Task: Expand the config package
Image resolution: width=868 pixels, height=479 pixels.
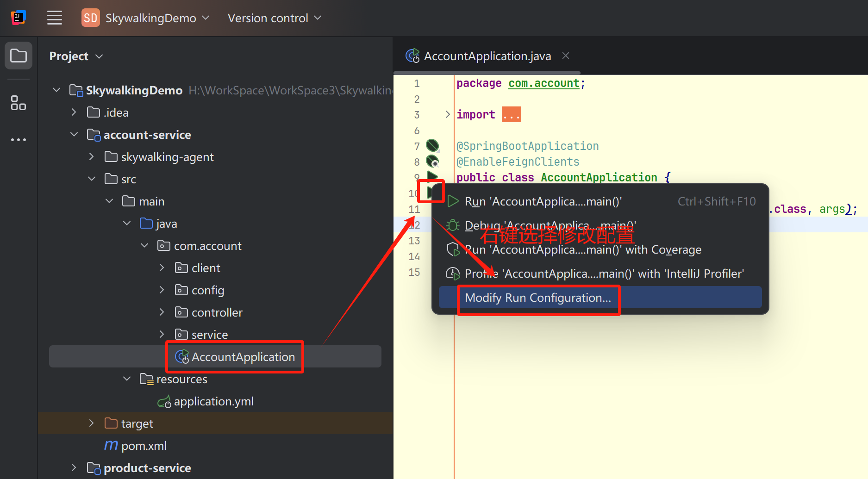Action: coord(162,290)
